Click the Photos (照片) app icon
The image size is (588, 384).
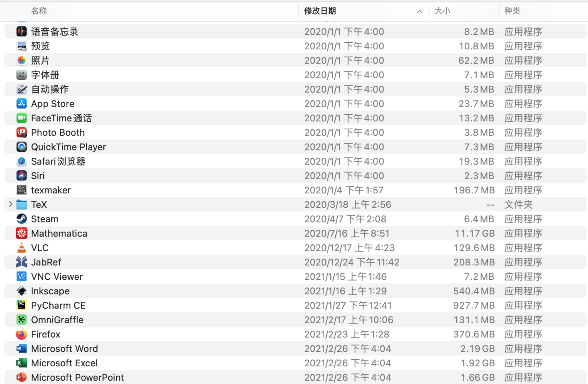point(21,60)
